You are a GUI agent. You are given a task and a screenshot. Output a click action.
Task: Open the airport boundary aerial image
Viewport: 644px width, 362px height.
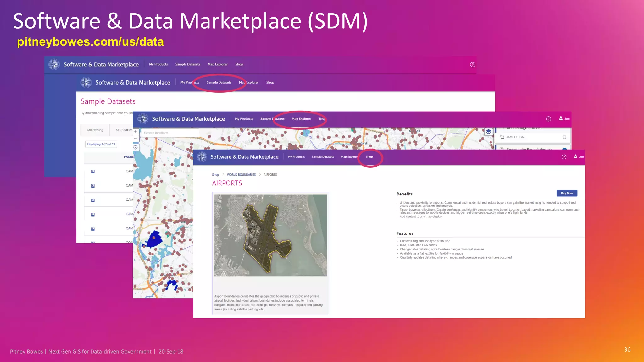click(x=271, y=235)
